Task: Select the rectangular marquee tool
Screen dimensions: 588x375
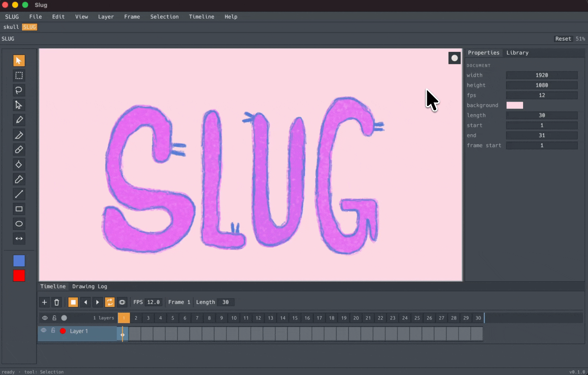Action: coord(19,75)
